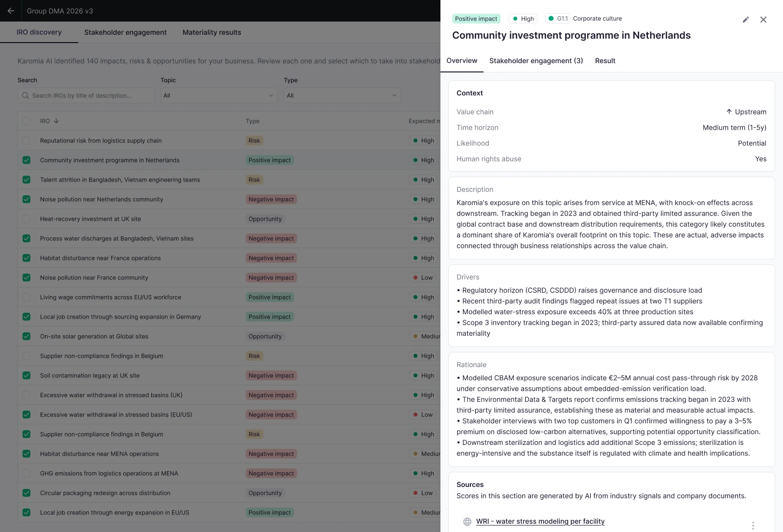Open the Materiality results tab
783x532 pixels.
[212, 32]
